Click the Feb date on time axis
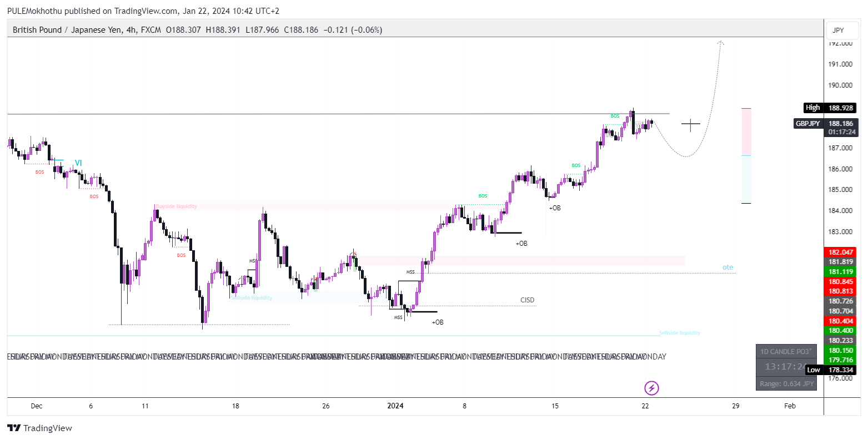 tap(790, 406)
